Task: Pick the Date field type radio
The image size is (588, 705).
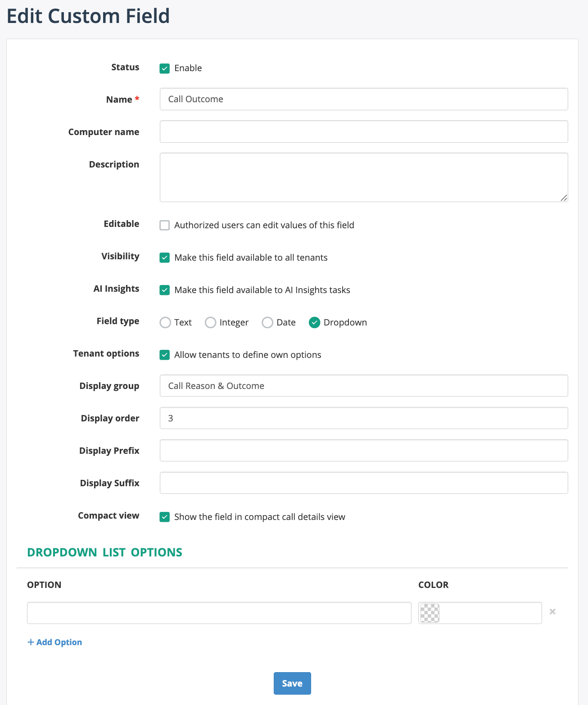Action: (x=267, y=322)
